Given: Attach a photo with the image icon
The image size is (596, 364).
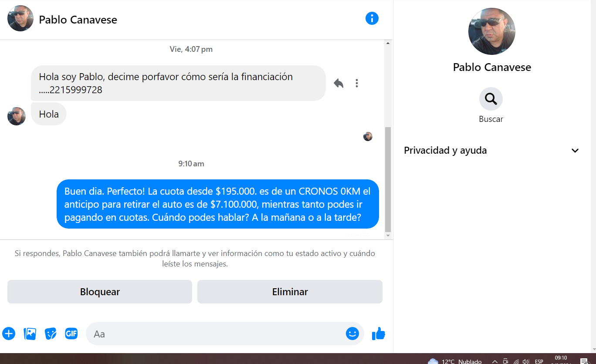Looking at the screenshot, I should 30,334.
